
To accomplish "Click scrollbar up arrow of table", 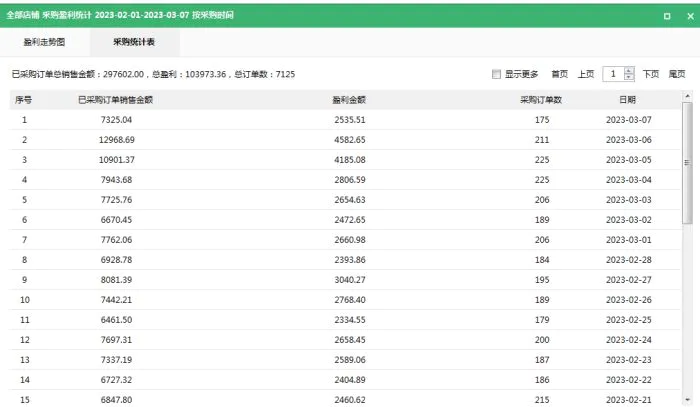I will [688, 96].
